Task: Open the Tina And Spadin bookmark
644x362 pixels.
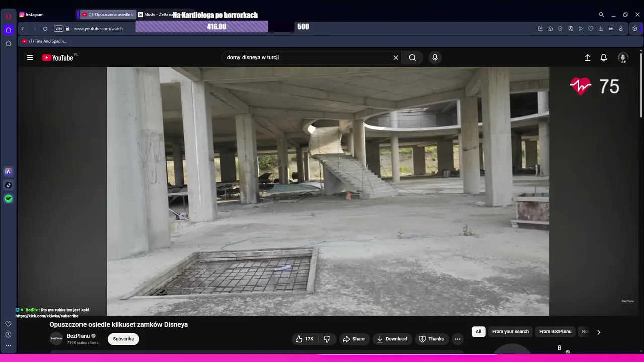Action: tap(44, 41)
